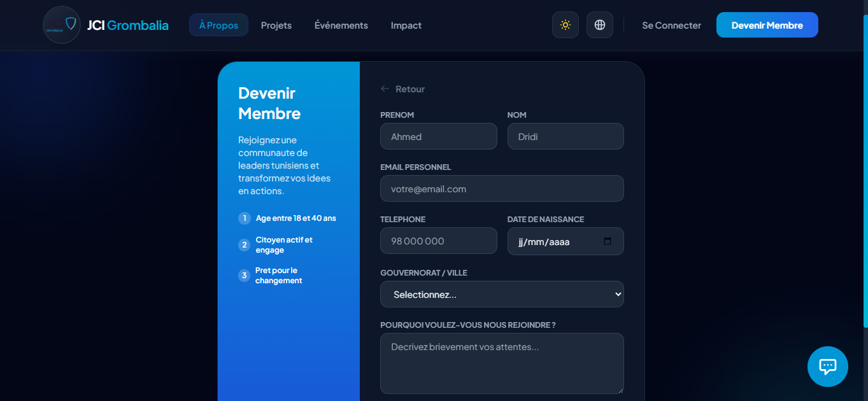The height and width of the screenshot is (401, 868).
Task: Click the 'Devenir Membre' panel heading
Action: click(269, 103)
